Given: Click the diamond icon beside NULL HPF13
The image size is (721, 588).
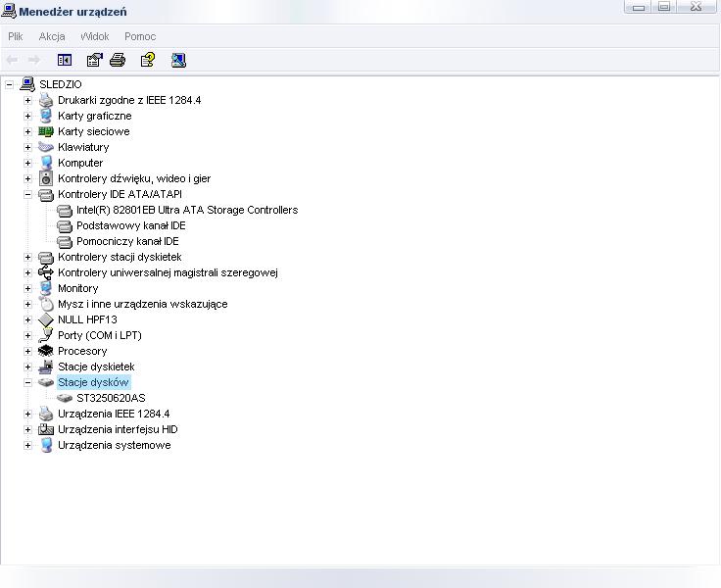Looking at the screenshot, I should pos(46,319).
